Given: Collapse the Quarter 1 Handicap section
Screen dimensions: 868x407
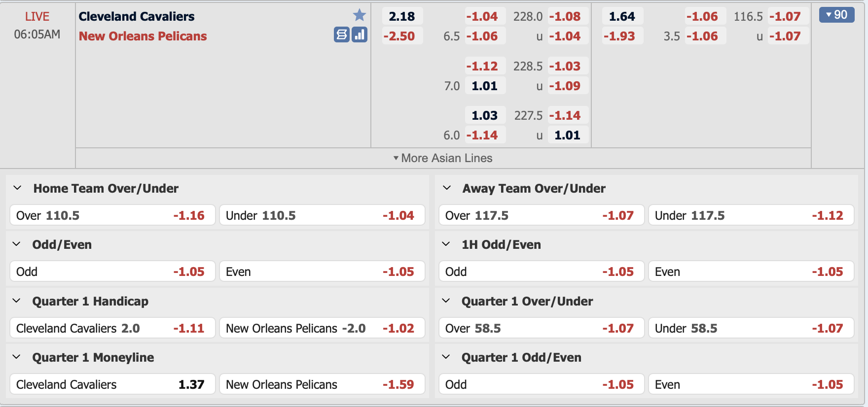Looking at the screenshot, I should [x=17, y=301].
